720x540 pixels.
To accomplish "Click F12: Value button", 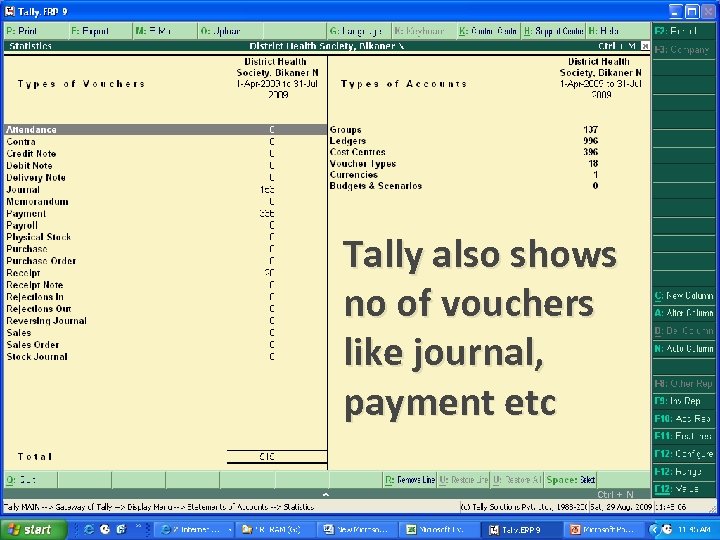I will tap(684, 489).
